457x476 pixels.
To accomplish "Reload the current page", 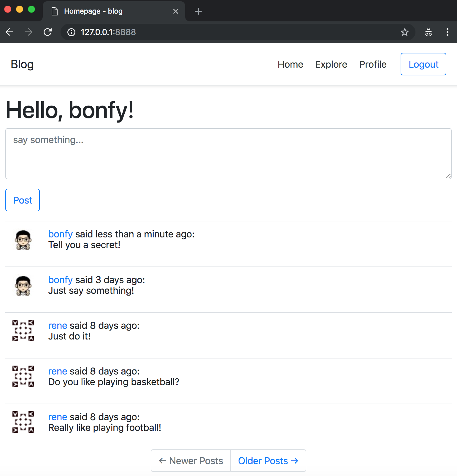I will (47, 32).
